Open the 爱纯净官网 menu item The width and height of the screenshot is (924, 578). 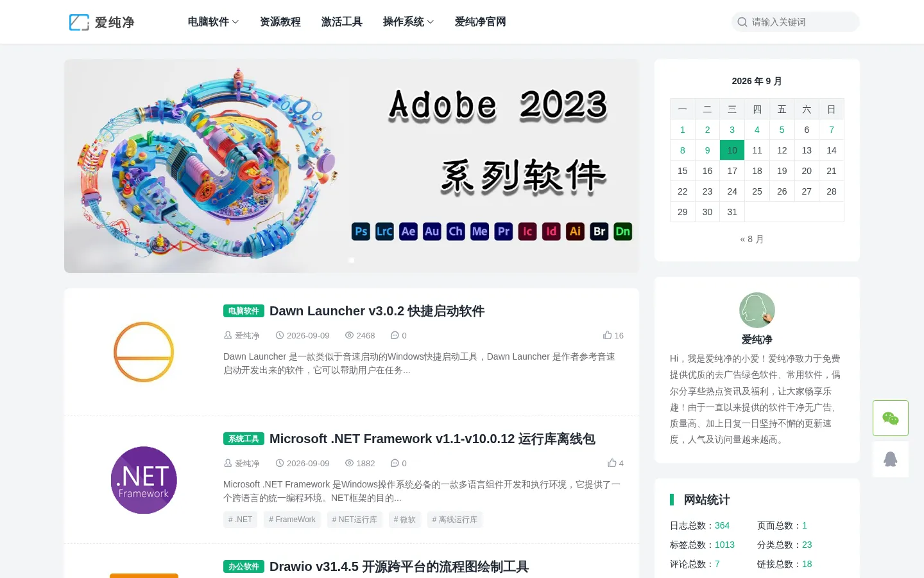pos(481,22)
